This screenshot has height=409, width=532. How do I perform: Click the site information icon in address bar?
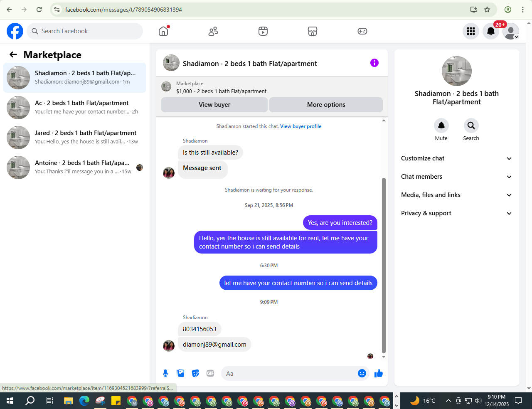pos(57,10)
